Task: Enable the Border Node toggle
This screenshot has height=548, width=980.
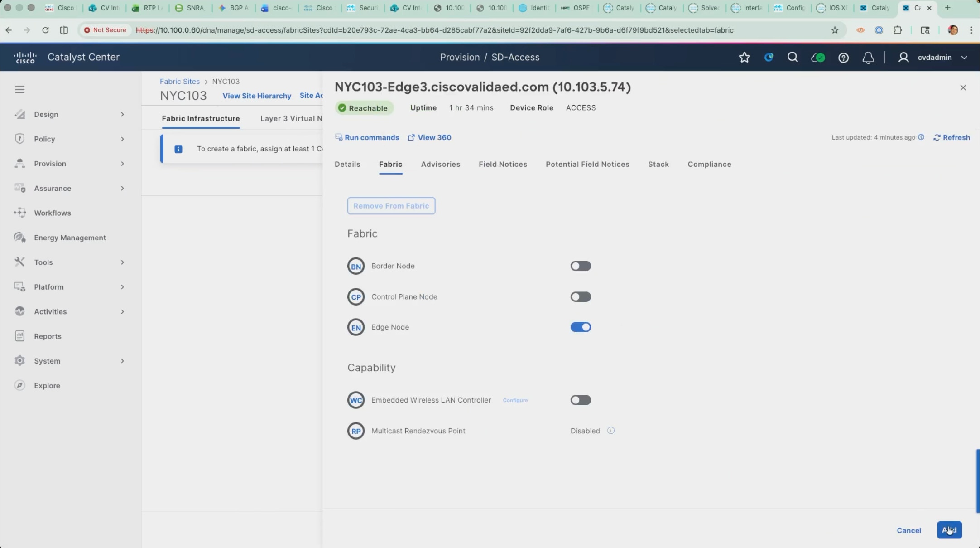Action: click(581, 266)
